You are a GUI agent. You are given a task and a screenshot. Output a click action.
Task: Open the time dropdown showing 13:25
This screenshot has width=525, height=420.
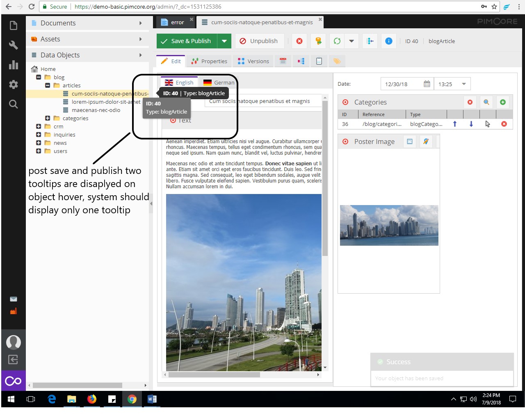(464, 84)
